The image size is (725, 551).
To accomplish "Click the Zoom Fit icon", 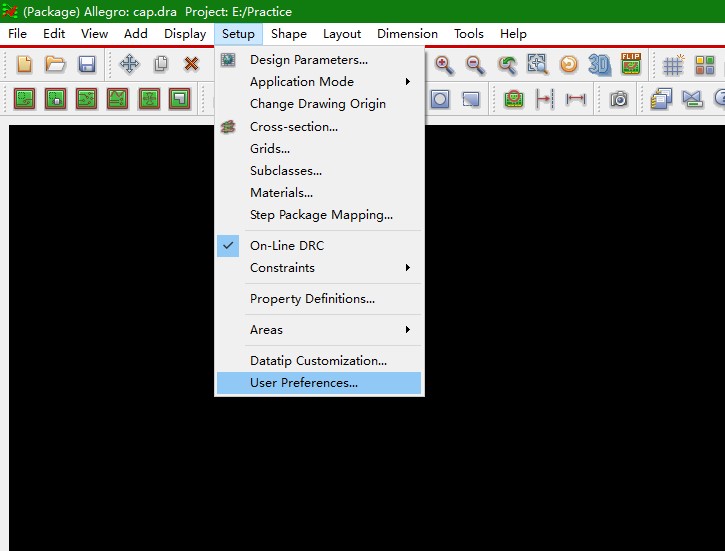I will [538, 64].
